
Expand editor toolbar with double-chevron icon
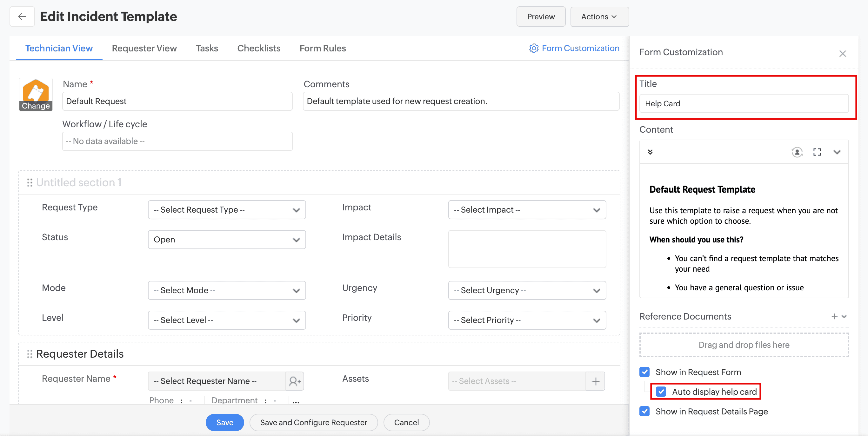650,152
